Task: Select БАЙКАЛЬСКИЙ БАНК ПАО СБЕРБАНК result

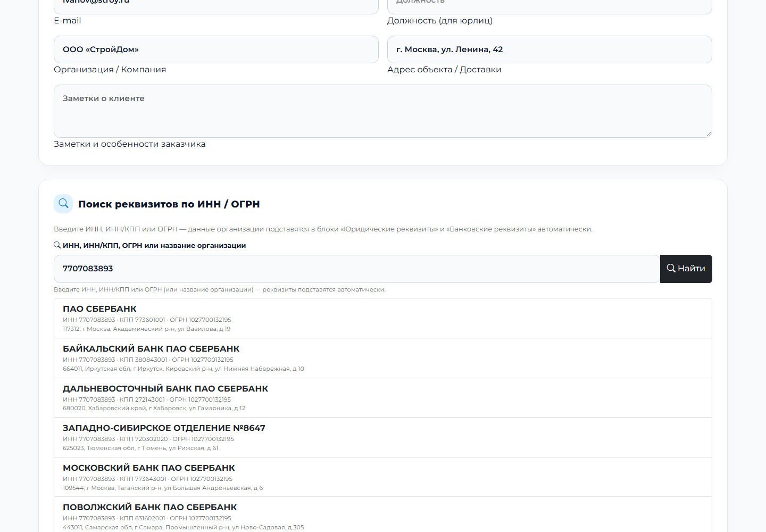Action: (383, 358)
